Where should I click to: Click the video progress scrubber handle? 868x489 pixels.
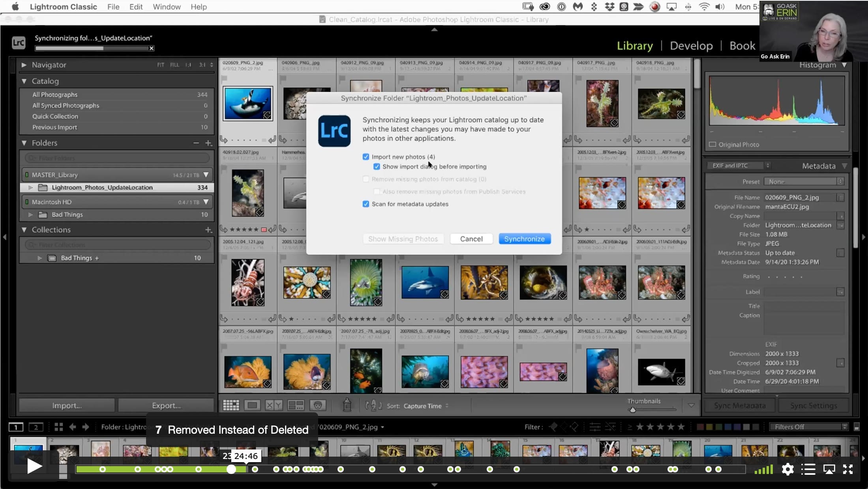231,469
